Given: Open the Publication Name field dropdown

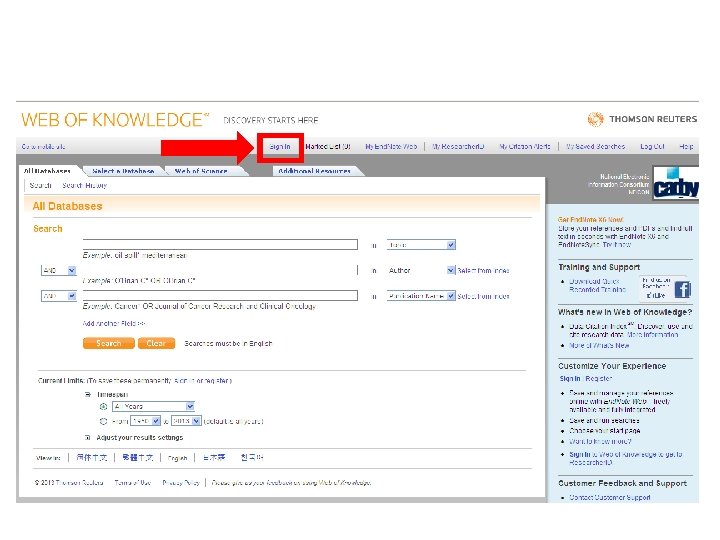Looking at the screenshot, I should (x=421, y=296).
